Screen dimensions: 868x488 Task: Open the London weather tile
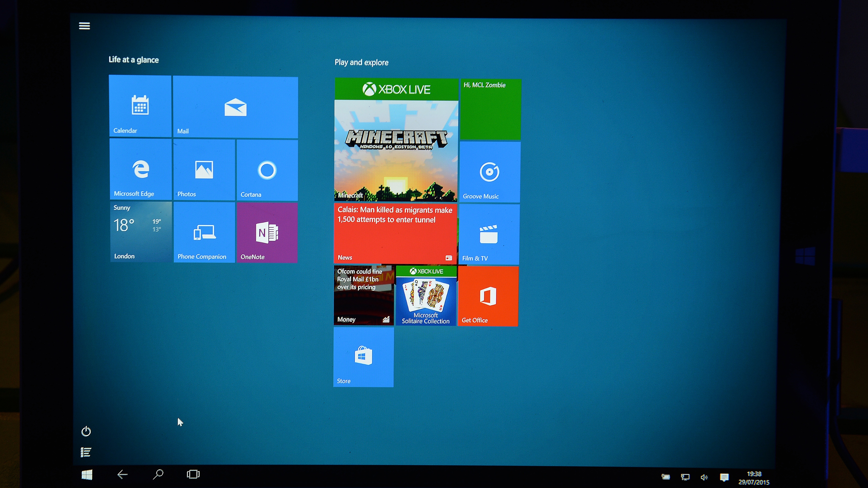coord(141,232)
